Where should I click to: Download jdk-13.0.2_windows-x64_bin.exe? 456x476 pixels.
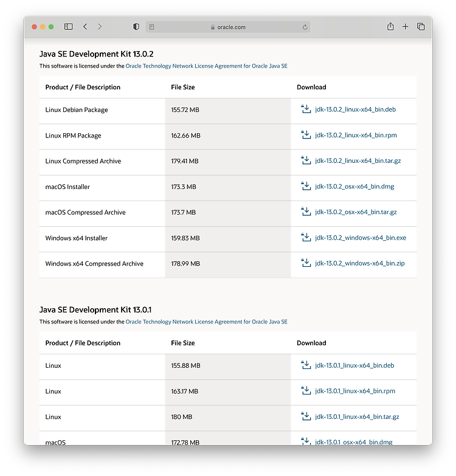[x=361, y=238]
